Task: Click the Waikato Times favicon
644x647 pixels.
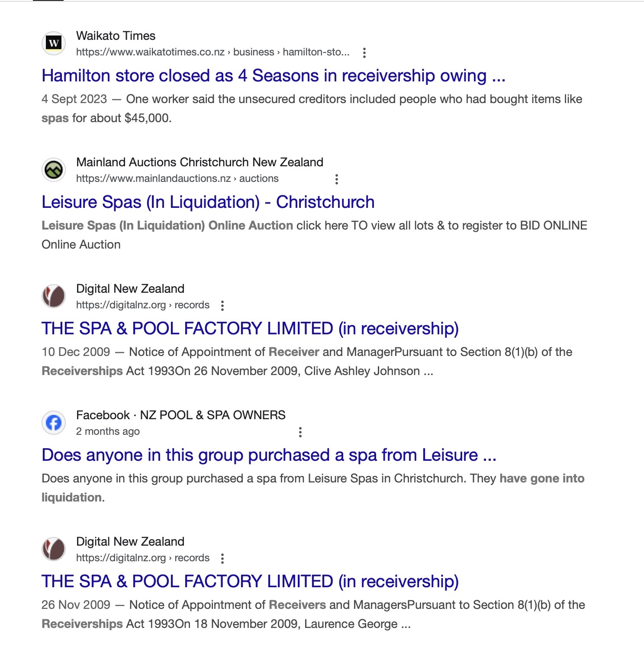Action: tap(54, 43)
